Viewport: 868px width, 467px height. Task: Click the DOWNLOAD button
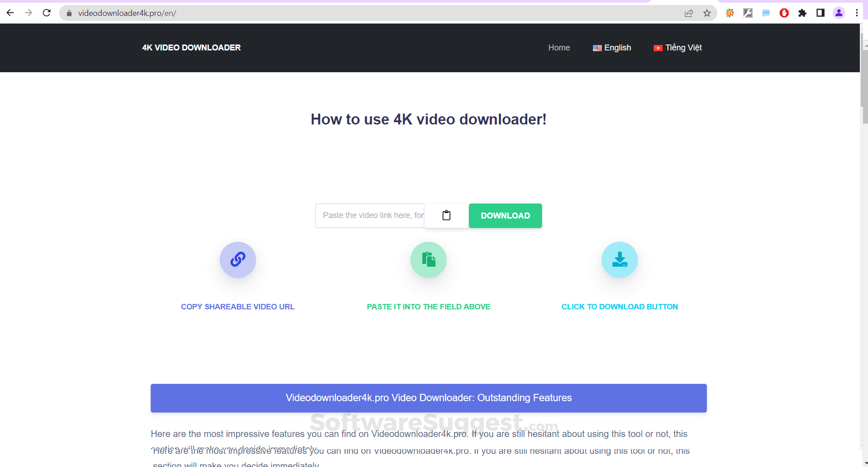click(x=505, y=215)
